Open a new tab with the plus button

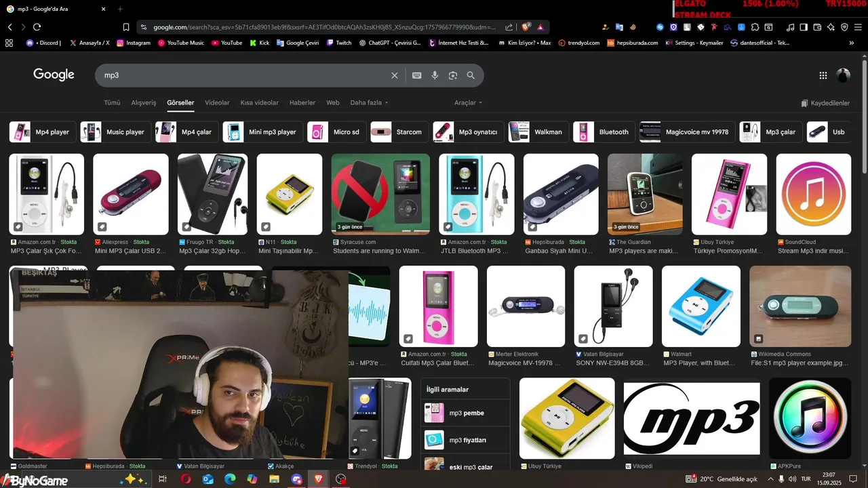click(120, 9)
